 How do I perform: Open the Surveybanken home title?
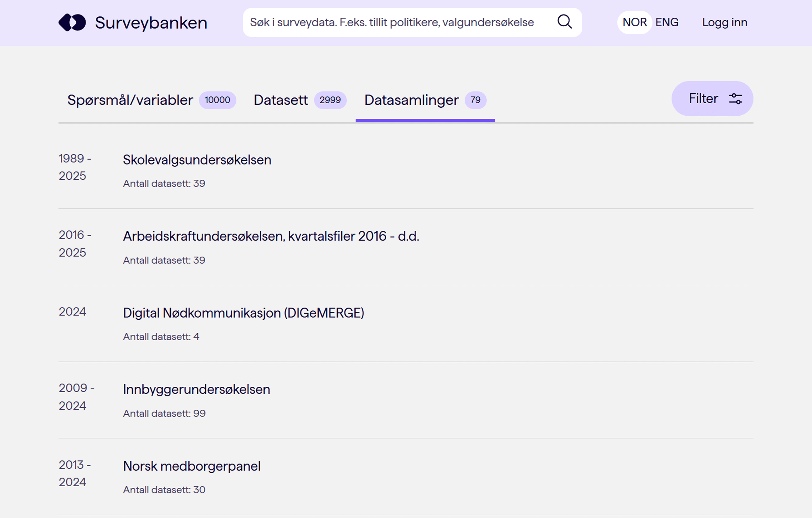[151, 23]
